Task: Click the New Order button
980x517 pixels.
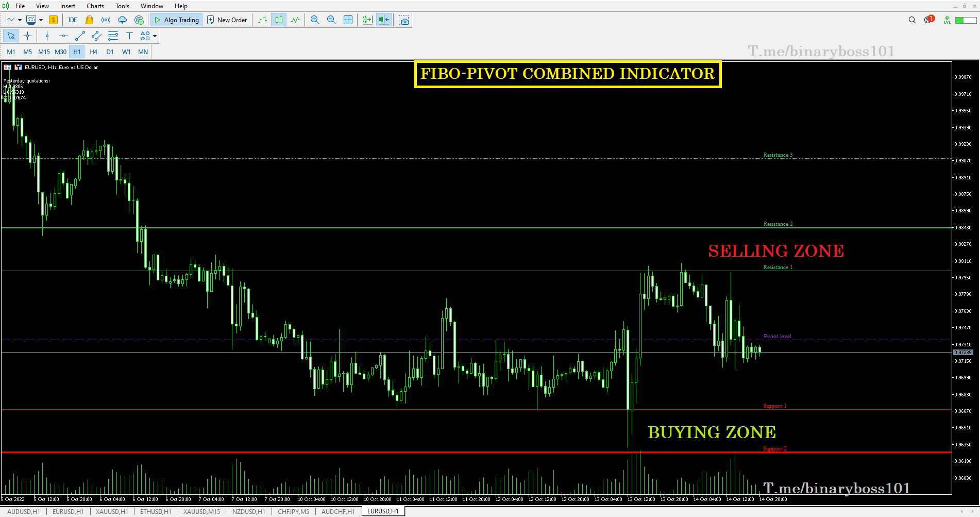Action: pos(227,20)
